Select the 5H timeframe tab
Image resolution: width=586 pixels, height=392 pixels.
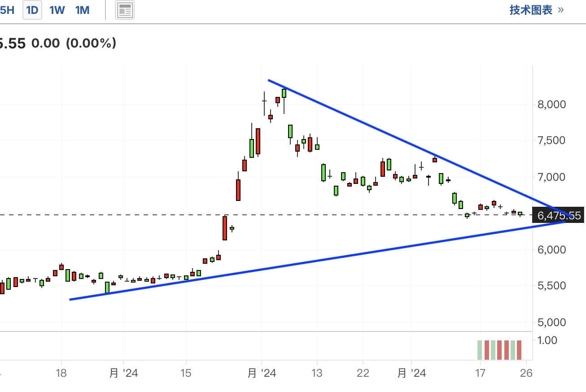[x=7, y=10]
